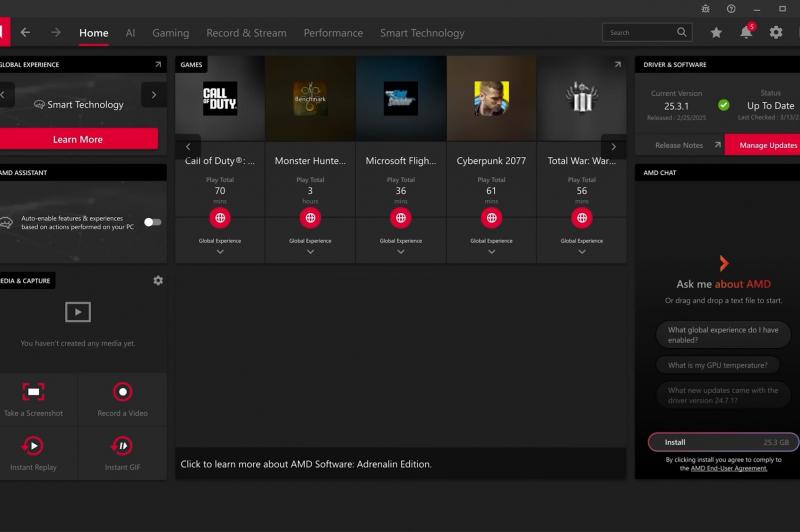Image resolution: width=800 pixels, height=532 pixels.
Task: Select the Cyberpunk 2077 game thumbnail
Action: coord(491,98)
